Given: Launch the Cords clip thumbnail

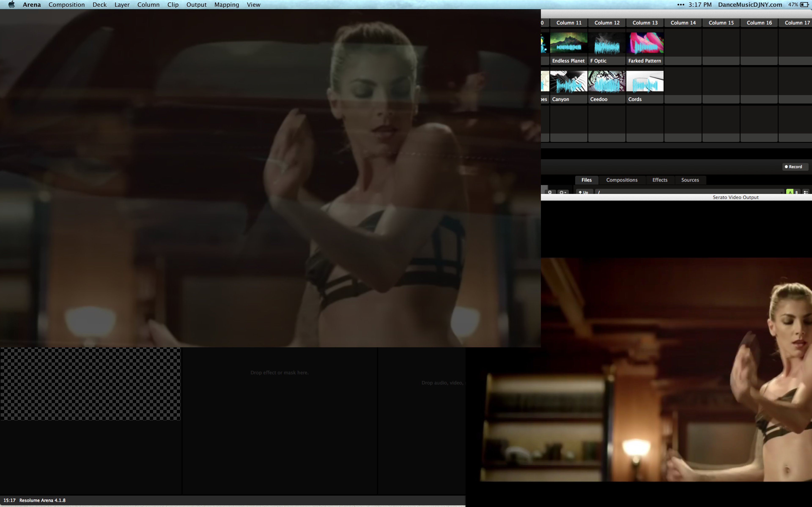Looking at the screenshot, I should tap(645, 81).
